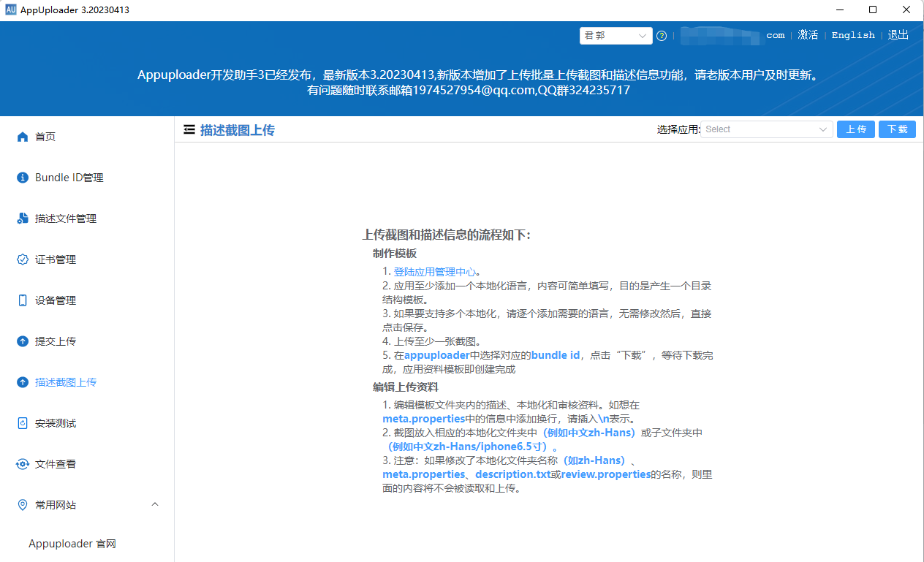Viewport: 924px width, 562px height.
Task: Click the home icon beside 首页
Action: [x=22, y=137]
